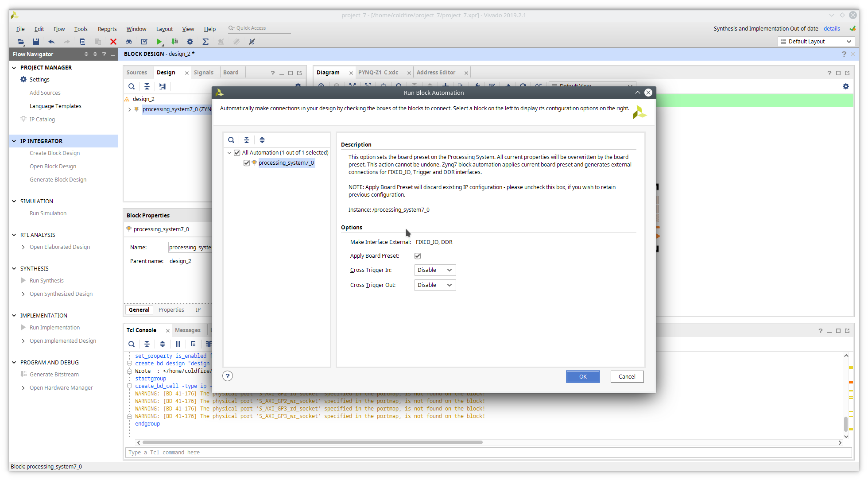This screenshot has width=868, height=480.
Task: Click Create Block Design in Flow Navigator
Action: coord(55,153)
